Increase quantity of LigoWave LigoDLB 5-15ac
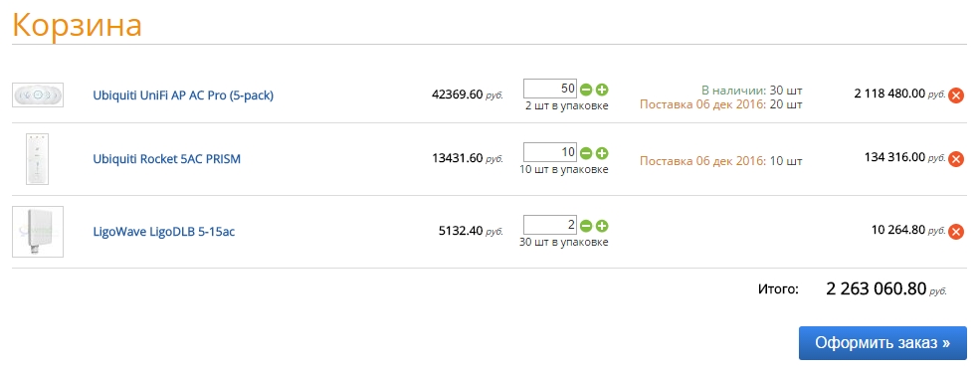The image size is (980, 373). pos(602,226)
